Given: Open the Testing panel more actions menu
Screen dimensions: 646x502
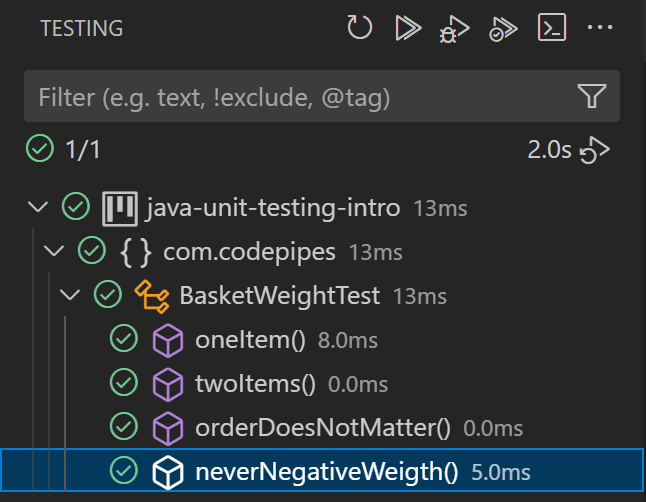Looking at the screenshot, I should 599,27.
